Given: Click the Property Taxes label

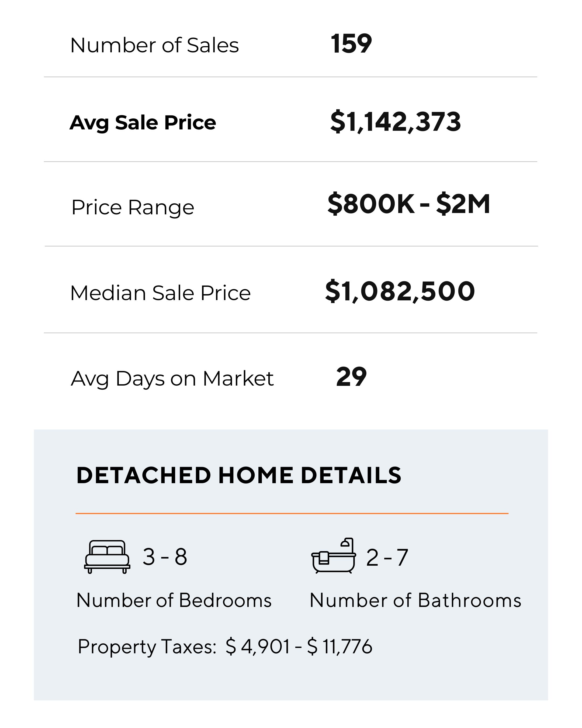Looking at the screenshot, I should pos(147,647).
